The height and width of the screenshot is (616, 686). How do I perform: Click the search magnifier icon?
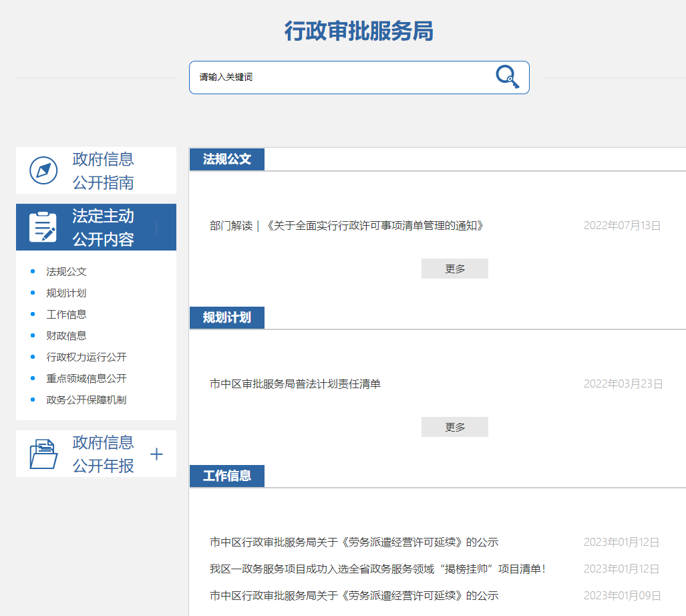coord(508,77)
